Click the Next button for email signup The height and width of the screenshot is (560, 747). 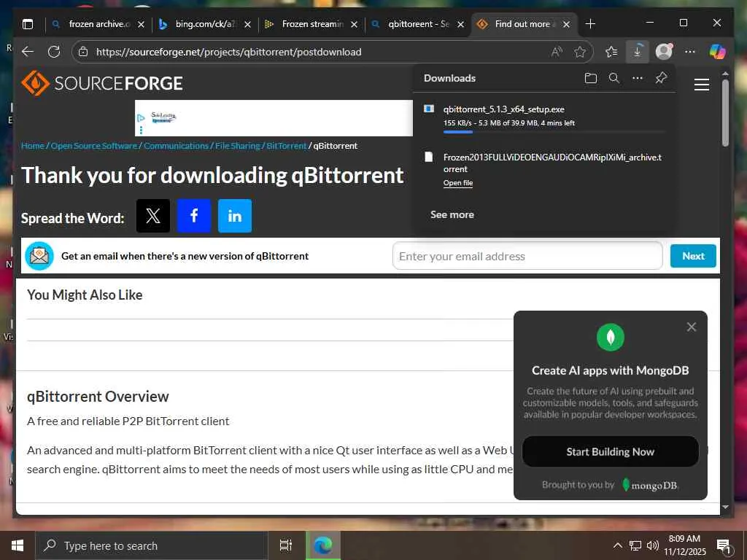pos(693,256)
